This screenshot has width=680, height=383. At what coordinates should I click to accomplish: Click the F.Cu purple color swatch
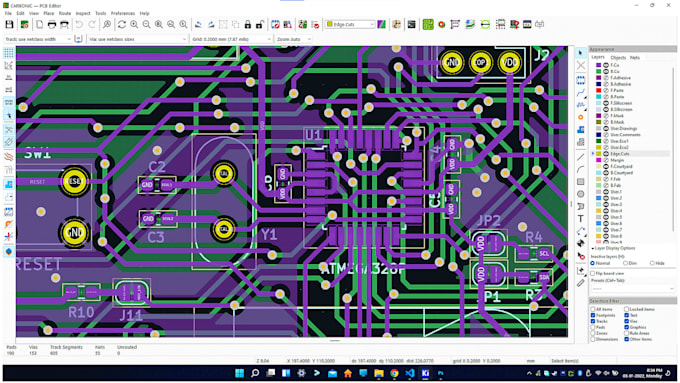(599, 65)
